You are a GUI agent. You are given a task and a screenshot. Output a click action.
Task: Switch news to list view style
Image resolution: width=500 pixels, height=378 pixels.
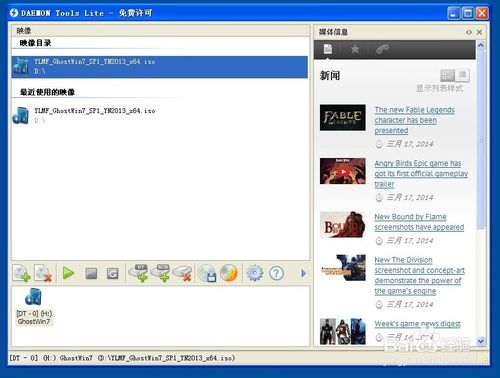pos(462,75)
